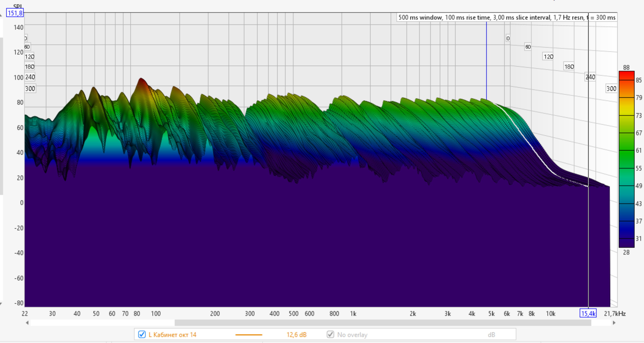Click the 21,7kHz axis end label
This screenshot has width=644, height=343.
(x=614, y=313)
